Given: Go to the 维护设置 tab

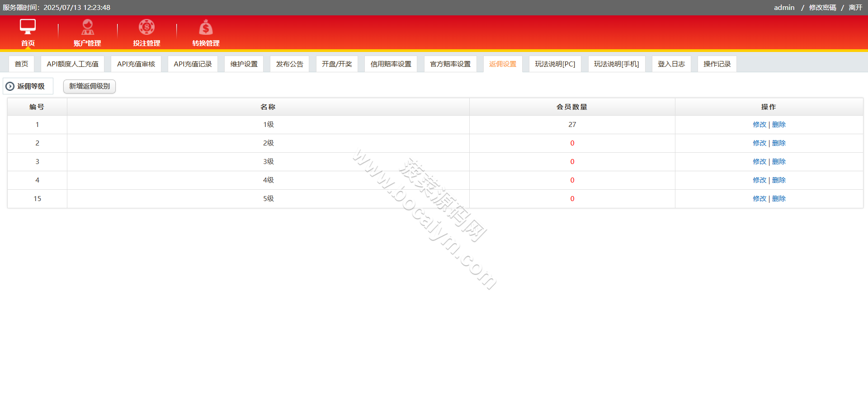Looking at the screenshot, I should pos(244,64).
